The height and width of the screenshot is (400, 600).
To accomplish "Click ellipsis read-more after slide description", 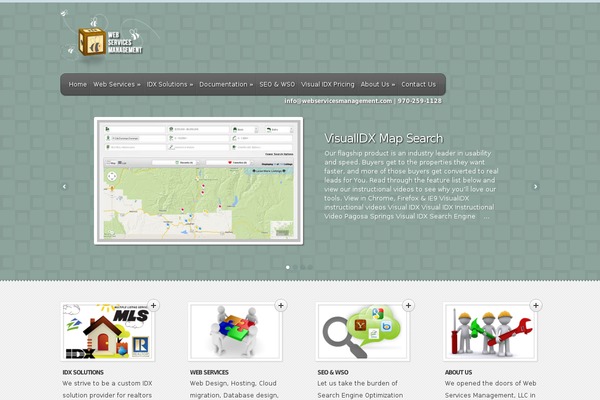I will [x=486, y=217].
